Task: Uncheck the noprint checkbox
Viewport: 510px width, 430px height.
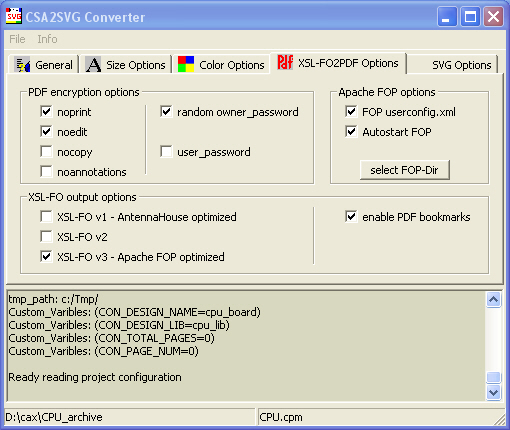Action: 46,111
